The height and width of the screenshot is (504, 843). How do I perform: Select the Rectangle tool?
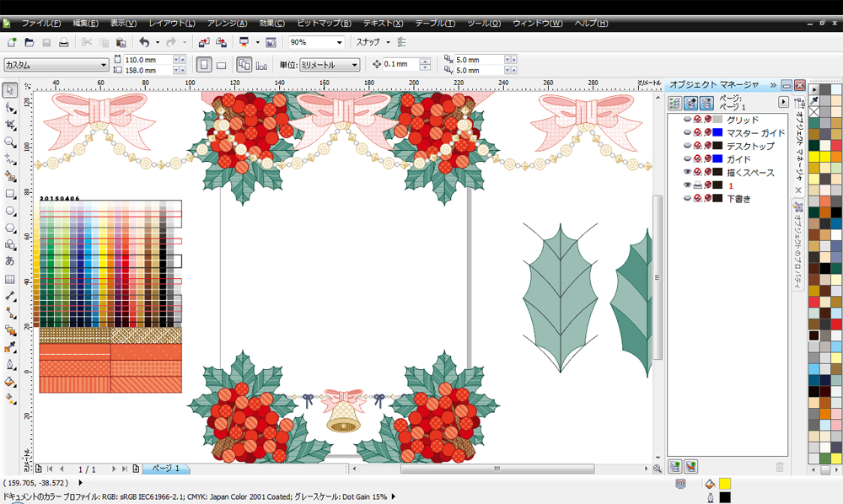point(10,194)
